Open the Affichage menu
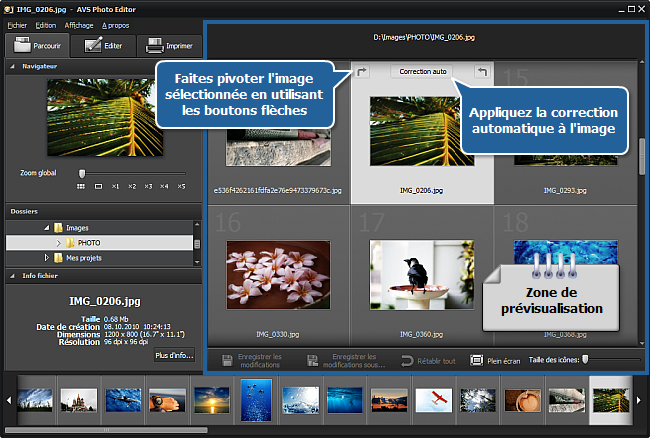Viewport: 650px width, 439px height. [79, 25]
